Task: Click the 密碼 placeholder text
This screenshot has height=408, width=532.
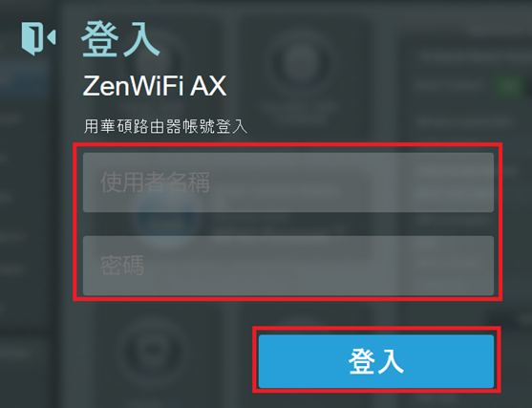Action: point(122,265)
